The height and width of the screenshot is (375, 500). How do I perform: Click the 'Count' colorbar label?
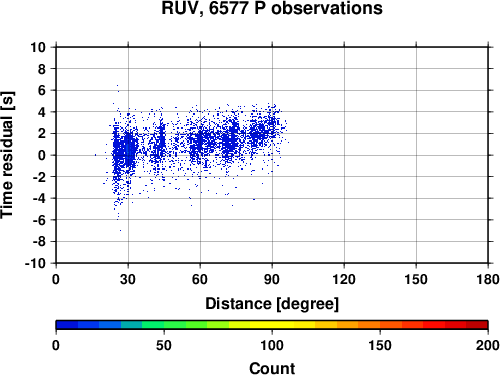[272, 368]
